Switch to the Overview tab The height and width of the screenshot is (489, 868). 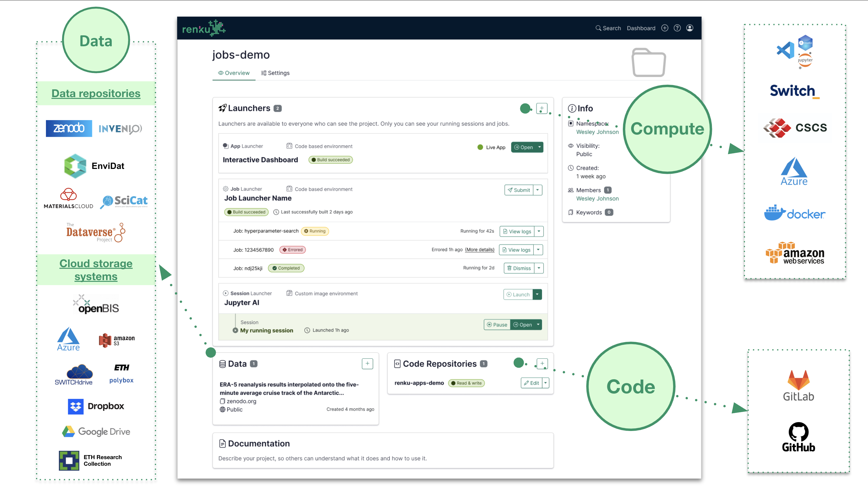(234, 73)
